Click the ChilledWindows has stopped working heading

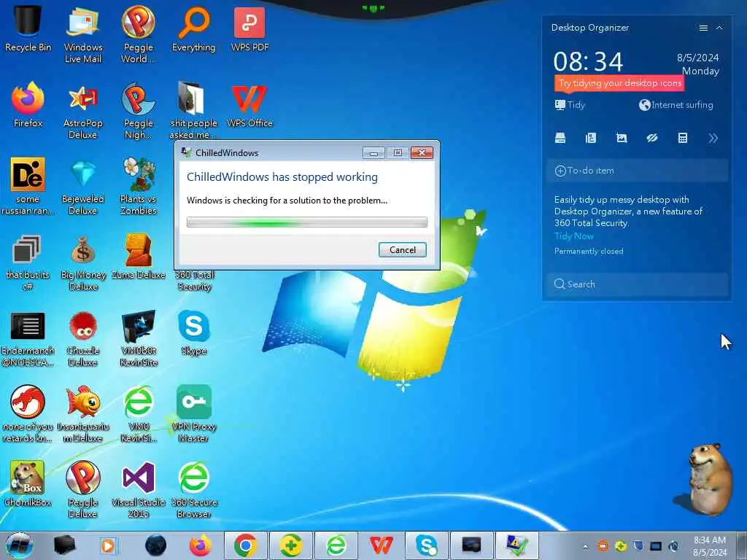coord(282,177)
